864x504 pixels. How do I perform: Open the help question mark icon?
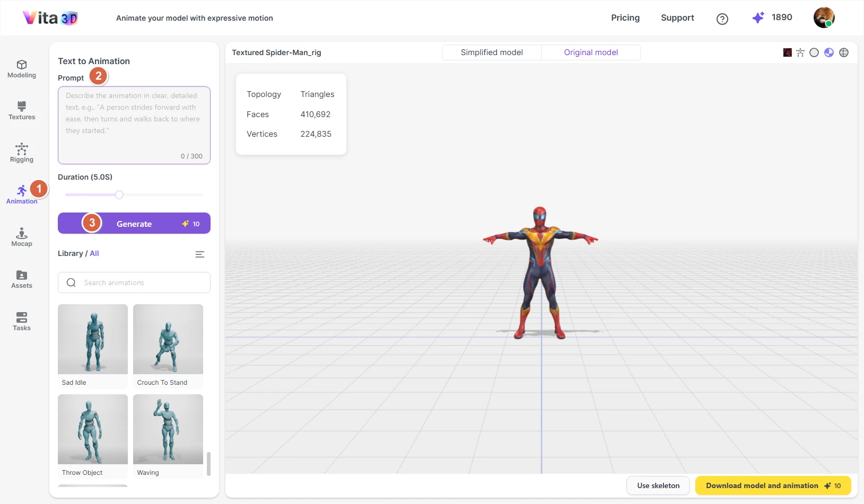[722, 19]
